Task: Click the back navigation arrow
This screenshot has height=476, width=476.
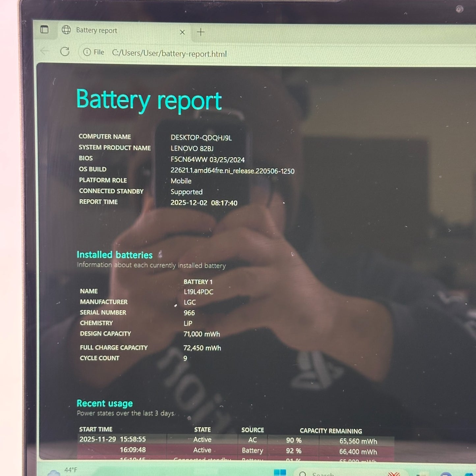Action: pyautogui.click(x=44, y=51)
